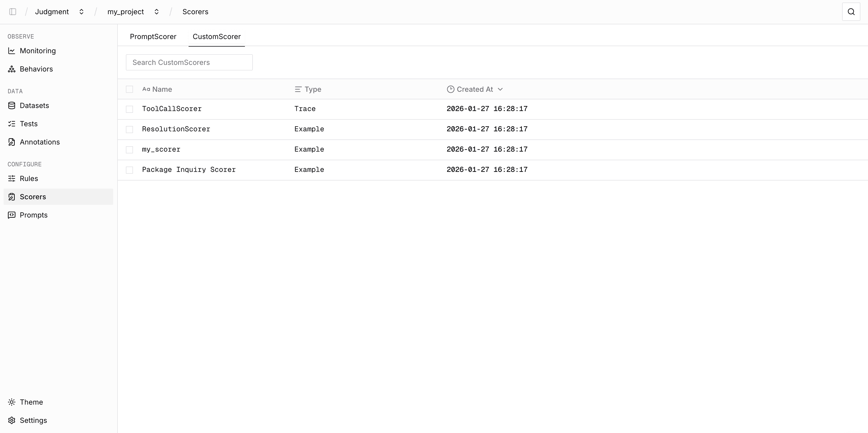Collapse the sidebar with the panel toggle
The width and height of the screenshot is (868, 433).
(13, 11)
